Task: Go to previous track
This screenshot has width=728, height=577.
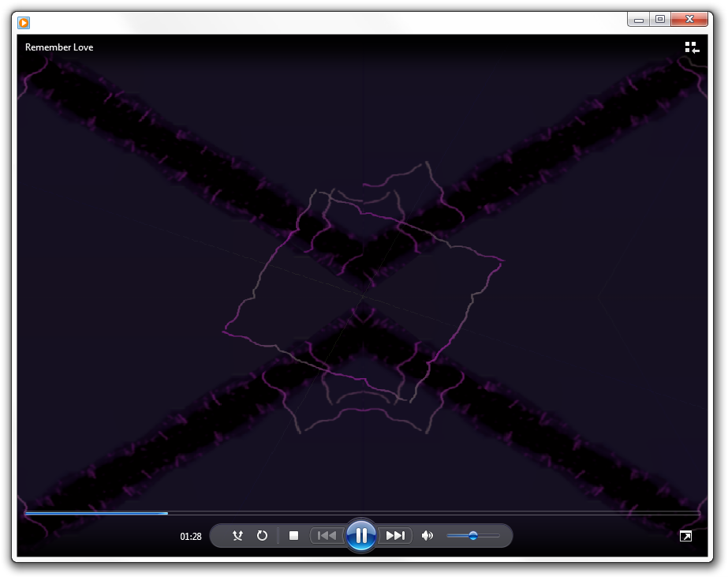Action: point(327,536)
